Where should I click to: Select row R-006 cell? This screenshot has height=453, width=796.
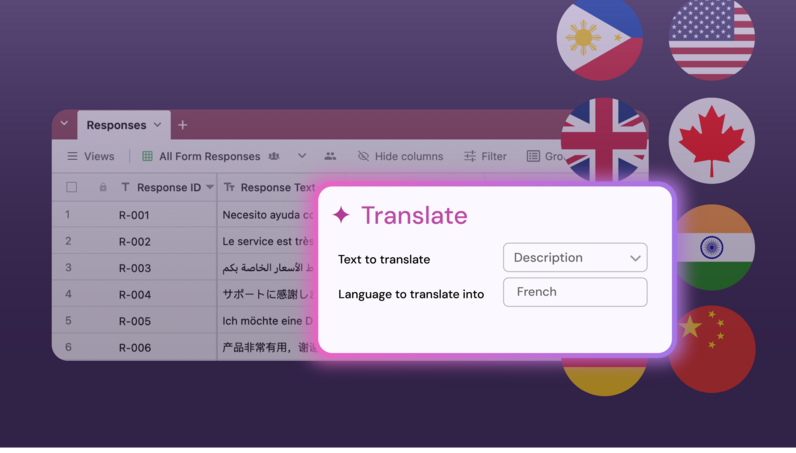pos(135,347)
